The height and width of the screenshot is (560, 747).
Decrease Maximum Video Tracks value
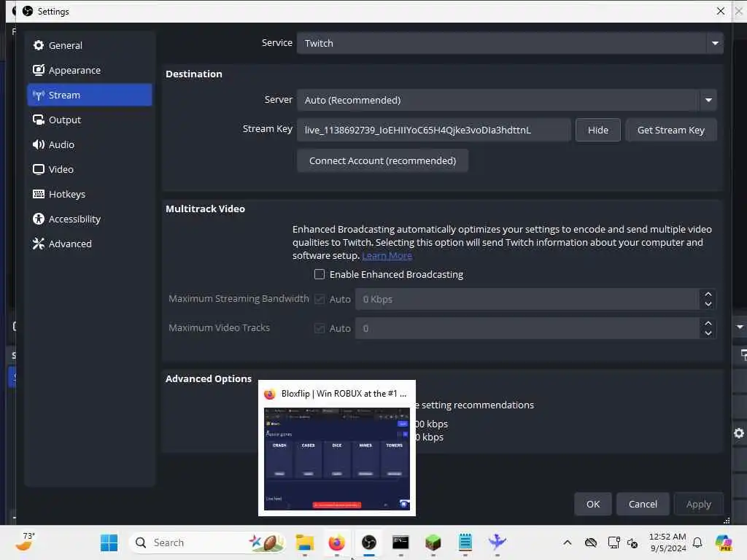tap(708, 333)
